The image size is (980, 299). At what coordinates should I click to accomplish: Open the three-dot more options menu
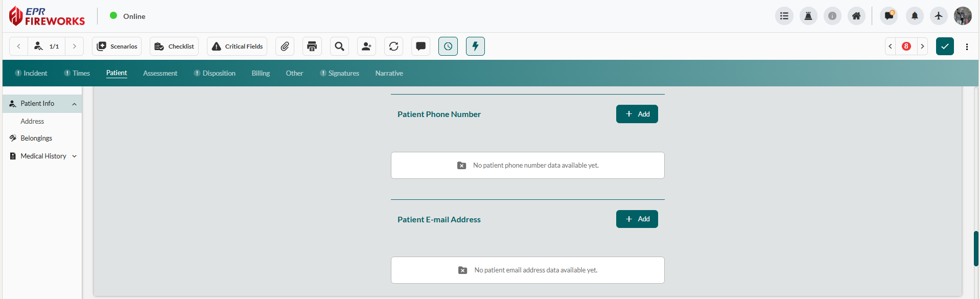tap(967, 47)
